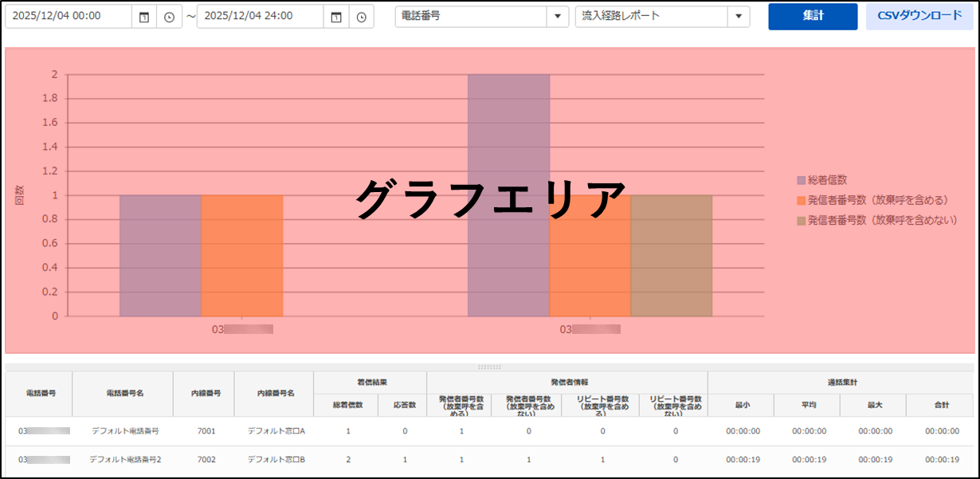Viewport: 980px width, 479px height.
Task: Open the end date calendar picker icon
Action: coord(336,17)
